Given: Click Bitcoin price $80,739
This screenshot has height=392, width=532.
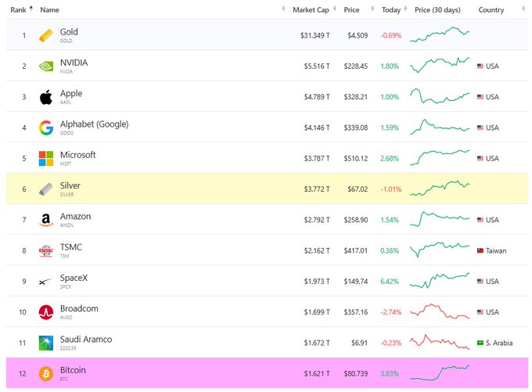Looking at the screenshot, I should [x=355, y=374].
